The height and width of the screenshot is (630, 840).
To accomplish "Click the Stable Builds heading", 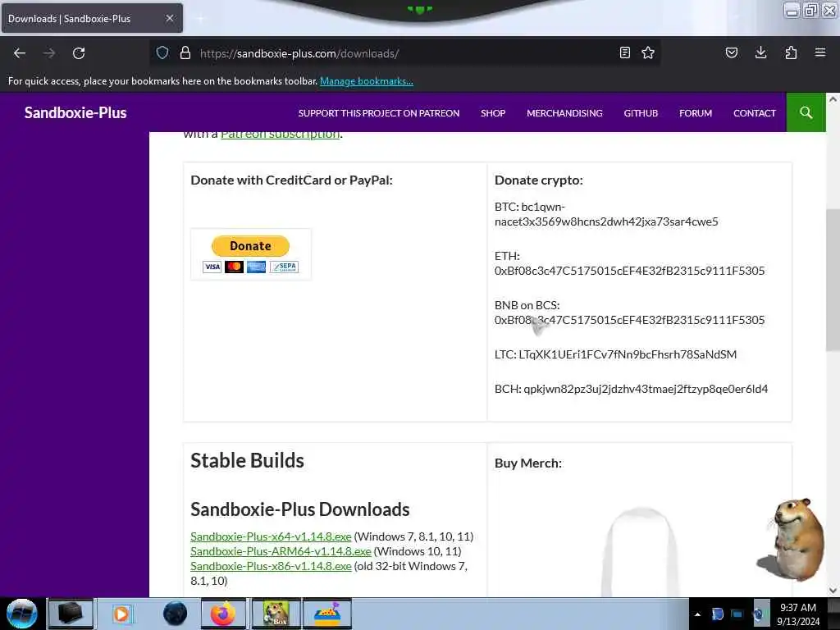I will (247, 460).
